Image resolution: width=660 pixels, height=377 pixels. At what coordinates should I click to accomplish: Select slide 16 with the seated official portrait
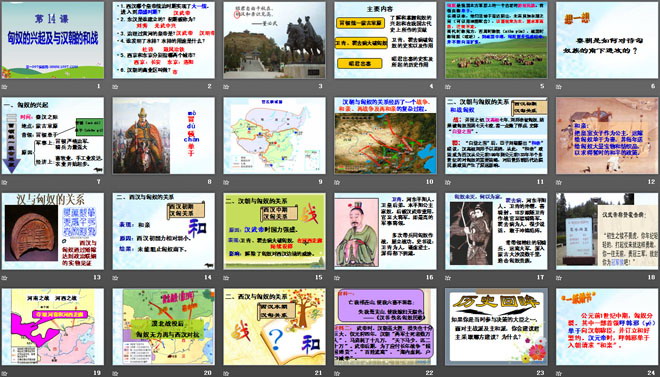pyautogui.click(x=386, y=231)
